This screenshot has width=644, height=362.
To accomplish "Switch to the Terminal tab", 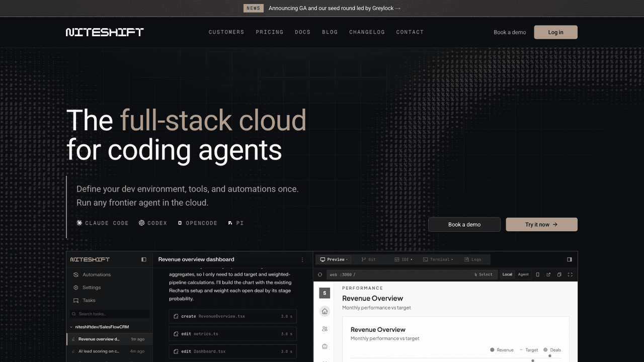I will pos(438,259).
